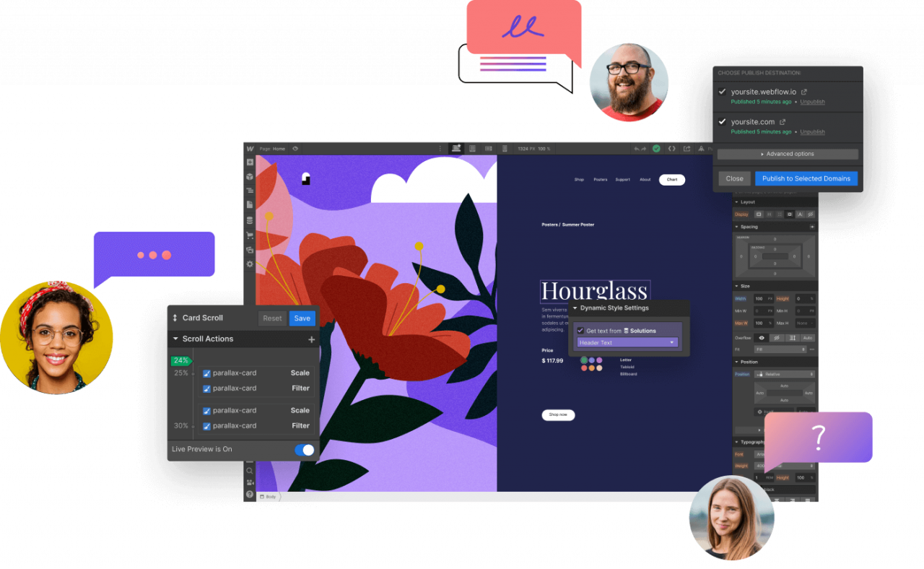
Task: Uncheck the parallax-card Filter checkbox
Action: [205, 388]
